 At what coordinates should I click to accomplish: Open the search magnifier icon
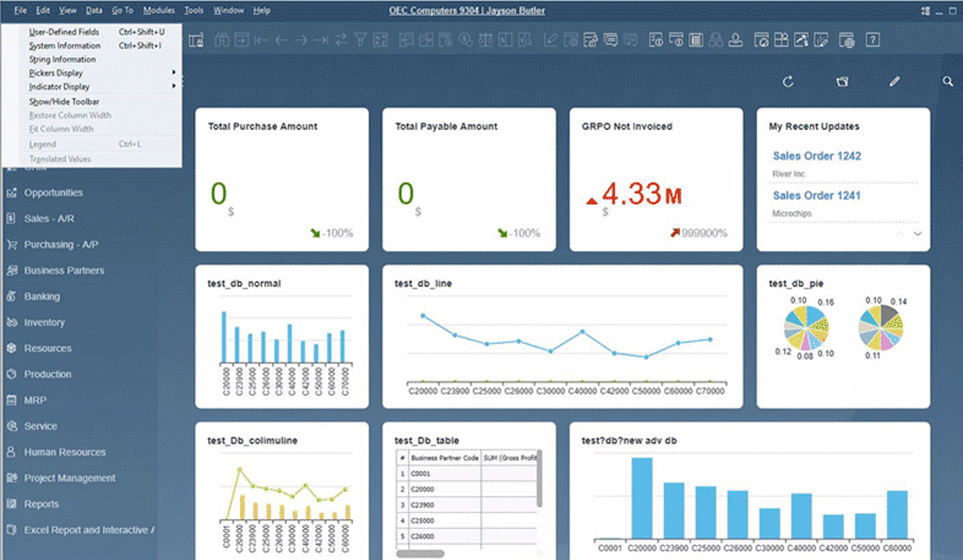(947, 82)
